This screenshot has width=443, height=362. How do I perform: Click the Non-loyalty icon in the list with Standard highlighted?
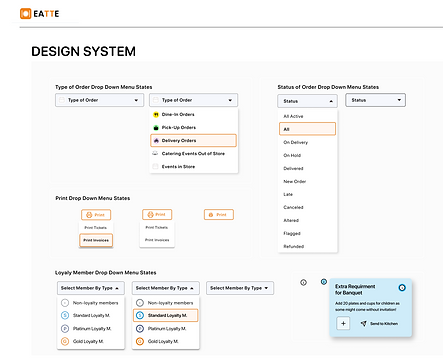(140, 303)
